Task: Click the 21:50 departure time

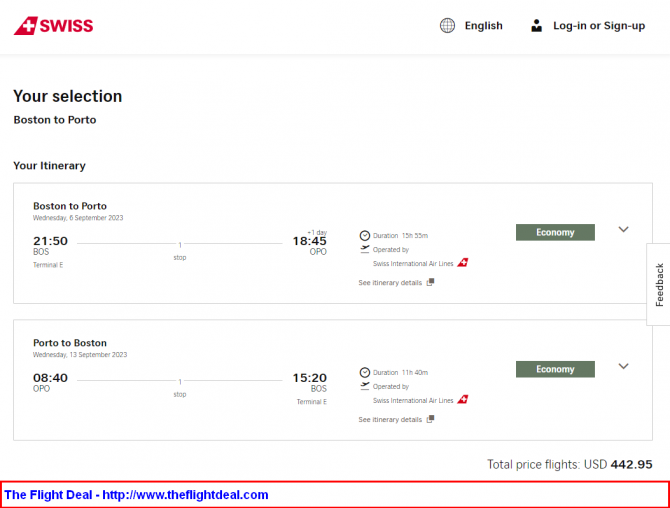Action: [50, 241]
